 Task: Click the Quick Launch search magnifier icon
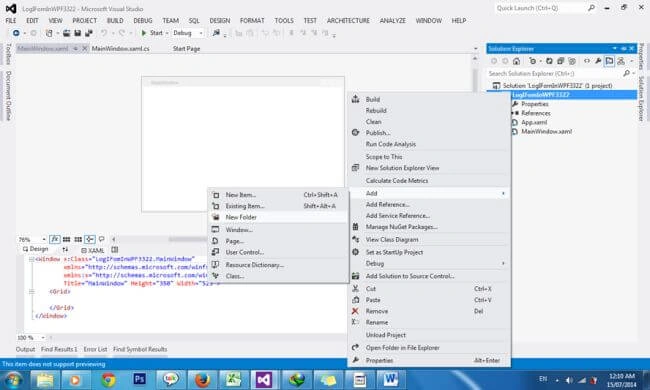tap(591, 8)
